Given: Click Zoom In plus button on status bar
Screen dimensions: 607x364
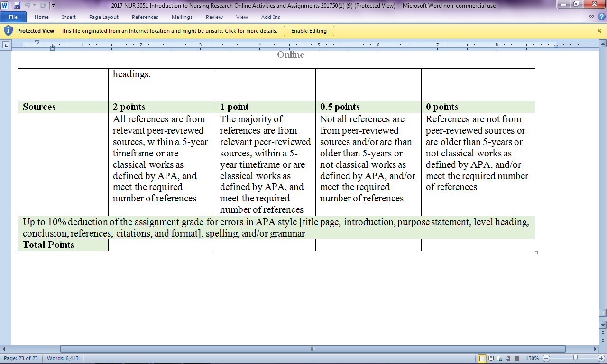Looking at the screenshot, I should (601, 358).
